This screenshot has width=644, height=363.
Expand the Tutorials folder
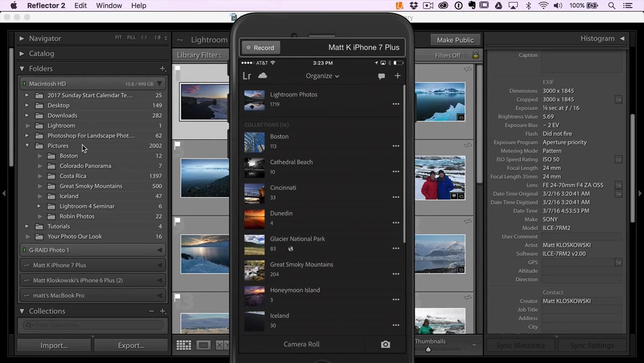click(27, 227)
